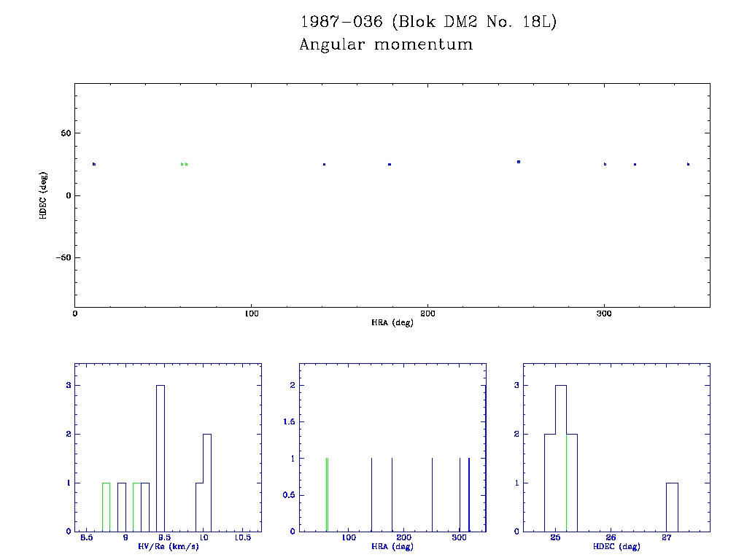Click the 'HDEC (deg)' label under the right histogram

tap(617, 546)
